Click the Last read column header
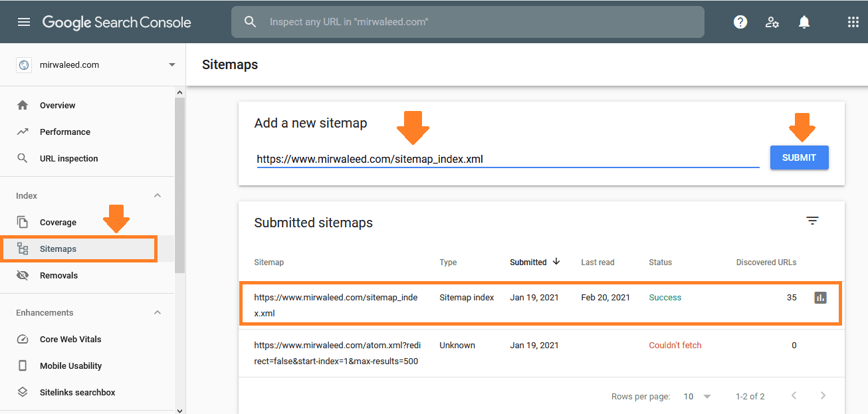 coord(597,262)
